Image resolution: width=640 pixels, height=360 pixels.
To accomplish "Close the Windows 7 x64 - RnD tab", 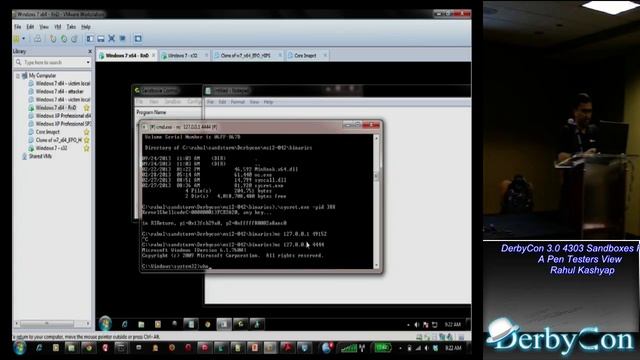I will point(154,56).
